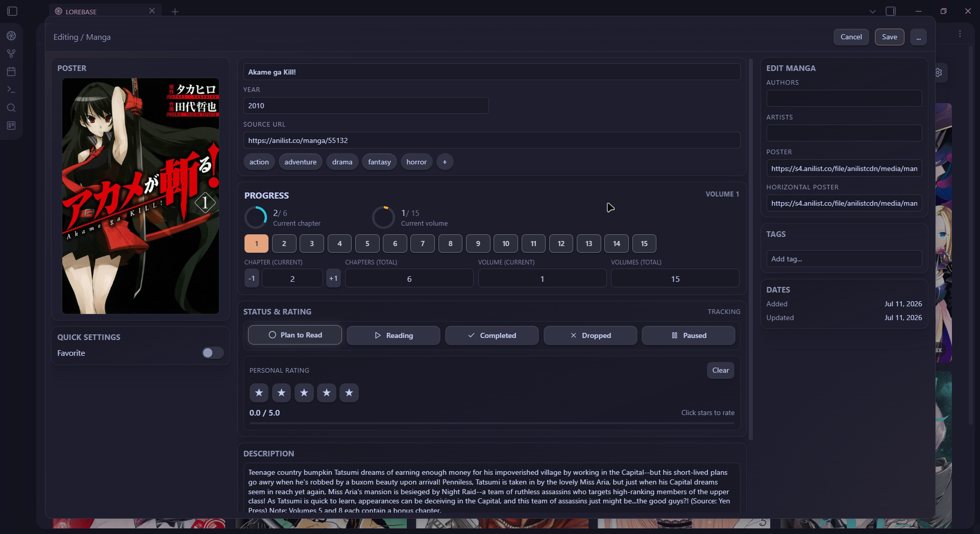Open the calendar icon in the sidebar
980x534 pixels.
coord(11,71)
